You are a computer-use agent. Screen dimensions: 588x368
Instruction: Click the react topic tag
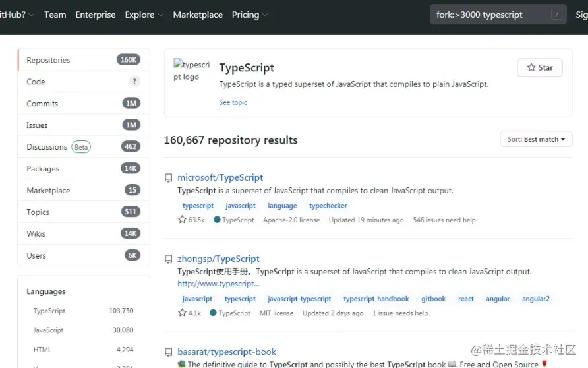(466, 299)
